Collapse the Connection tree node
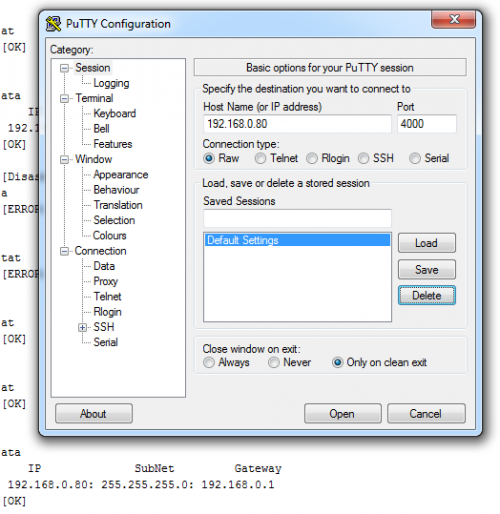The width and height of the screenshot is (500, 514). 64,251
